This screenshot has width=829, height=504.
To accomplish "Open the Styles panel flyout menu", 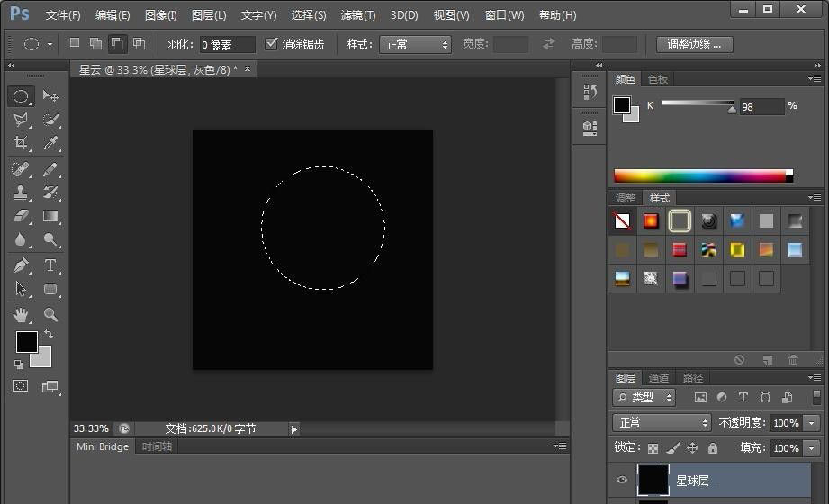I will [x=815, y=198].
